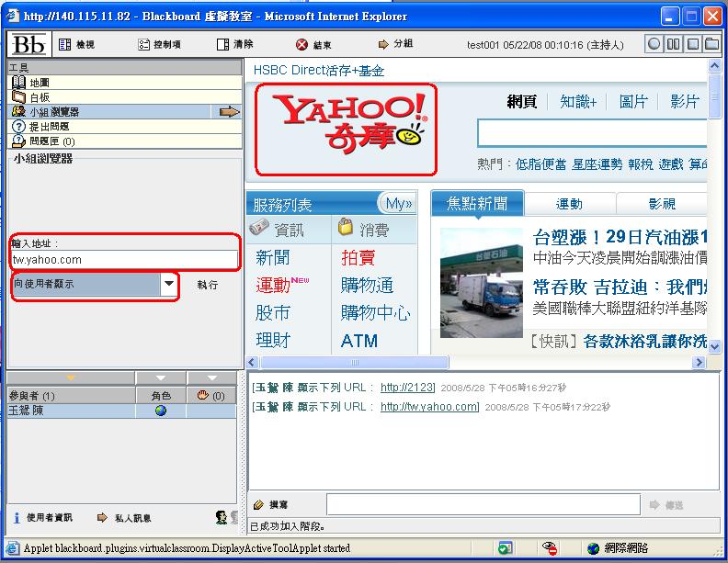Open the 向使用者顯示 dropdown
Image resolution: width=728 pixels, height=563 pixels.
168,285
